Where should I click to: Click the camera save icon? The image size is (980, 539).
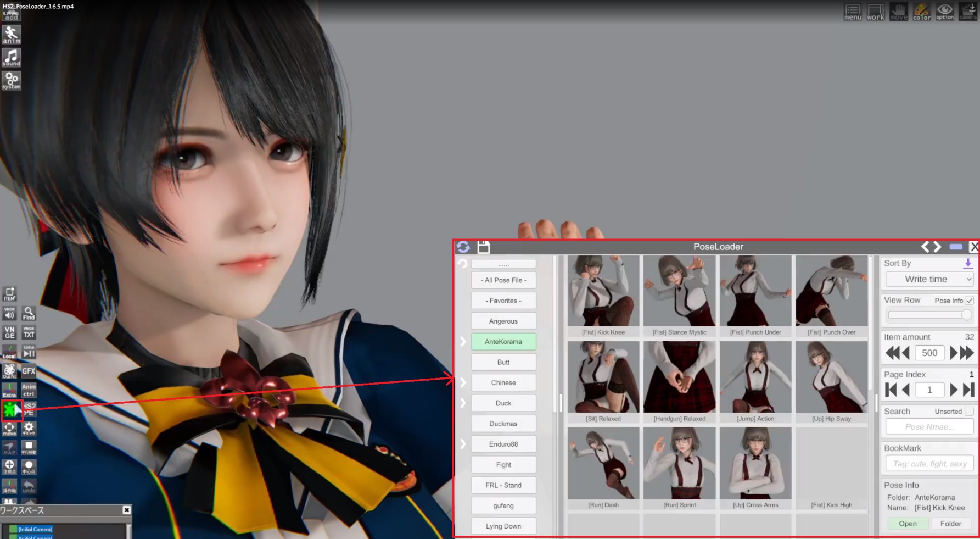[968, 12]
